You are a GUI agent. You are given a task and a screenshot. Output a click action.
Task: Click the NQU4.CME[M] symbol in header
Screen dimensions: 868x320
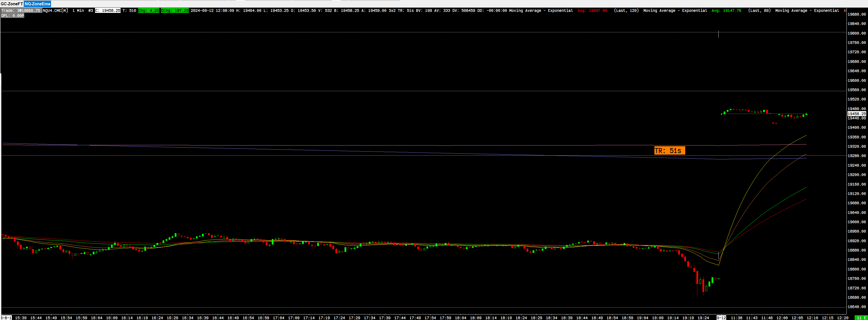tap(55, 11)
